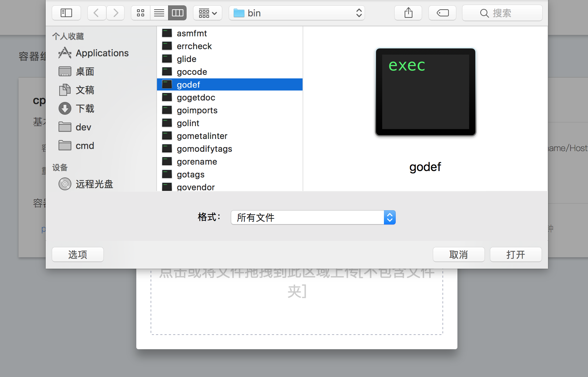Select the 远程光盘 remote disc device
The height and width of the screenshot is (377, 588).
pos(94,184)
